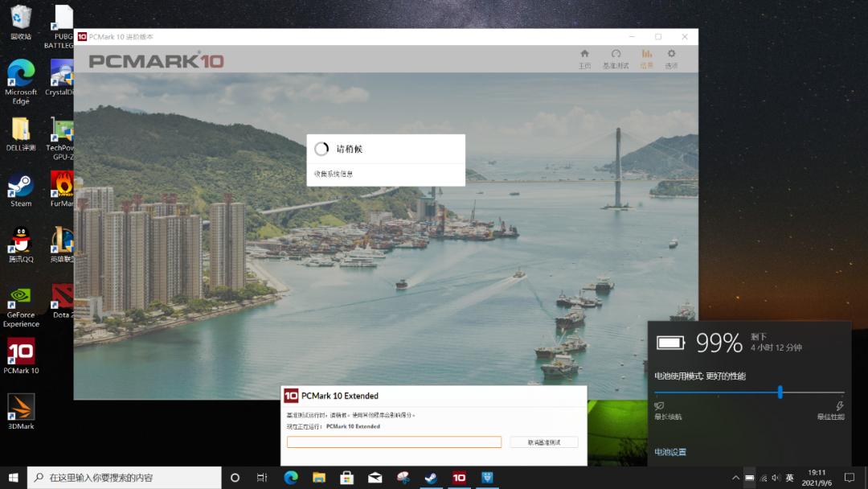The width and height of the screenshot is (868, 489).
Task: Open the GeForce Experience desktop shortcut
Action: [21, 306]
